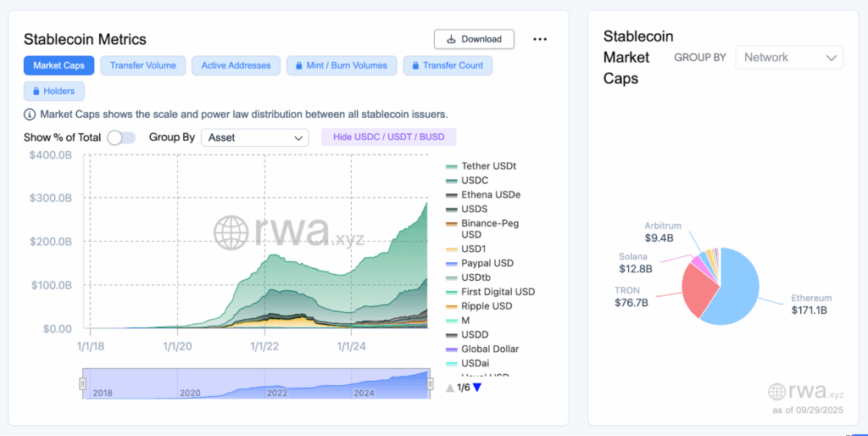Click the rwa.xyz globe logo under pie chart

point(776,391)
